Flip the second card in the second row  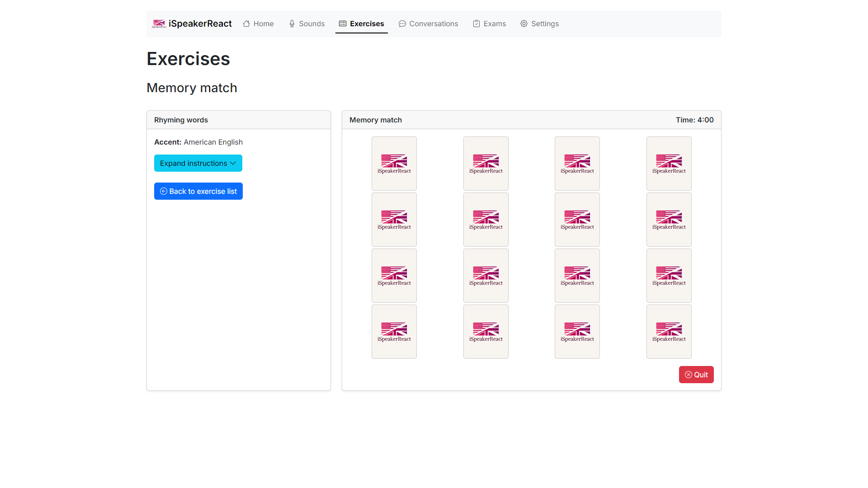486,220
